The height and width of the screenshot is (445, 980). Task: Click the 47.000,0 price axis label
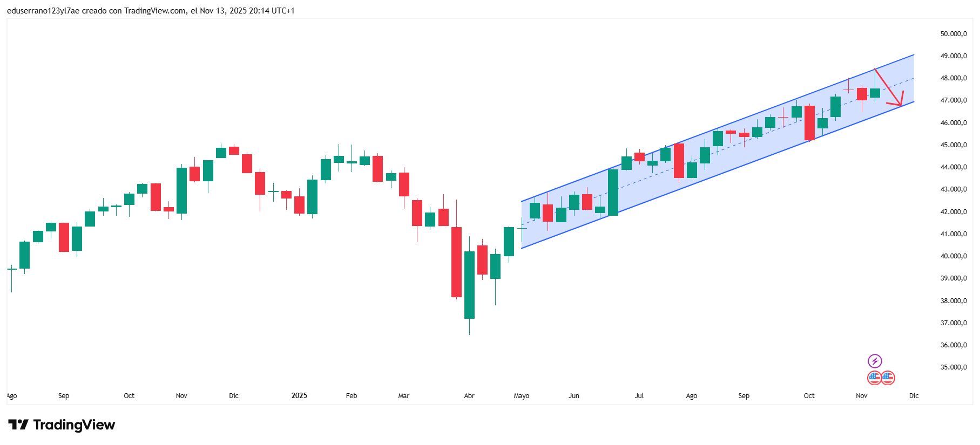point(953,100)
